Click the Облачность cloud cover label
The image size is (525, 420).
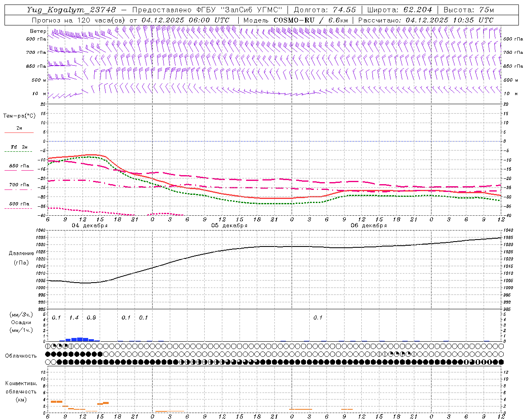pos(21,356)
